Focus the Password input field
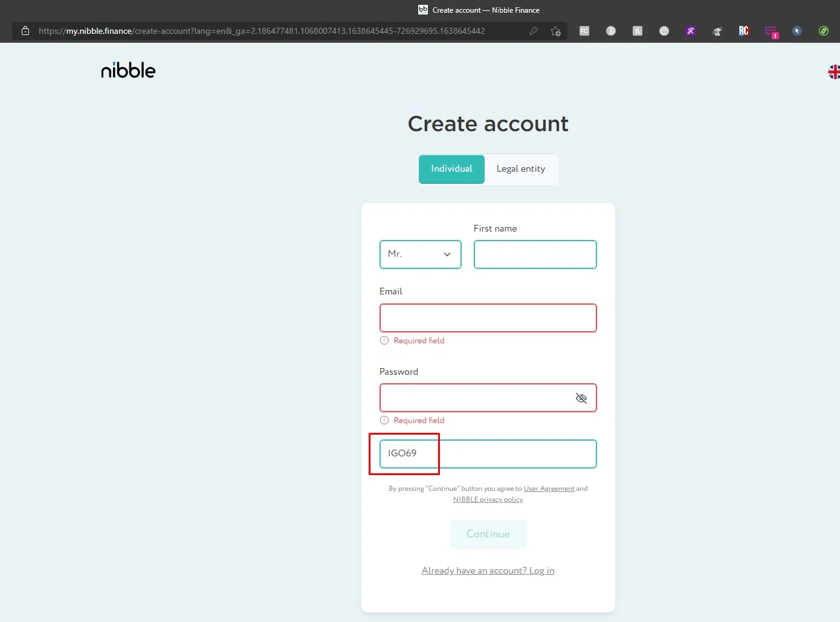 pos(488,398)
